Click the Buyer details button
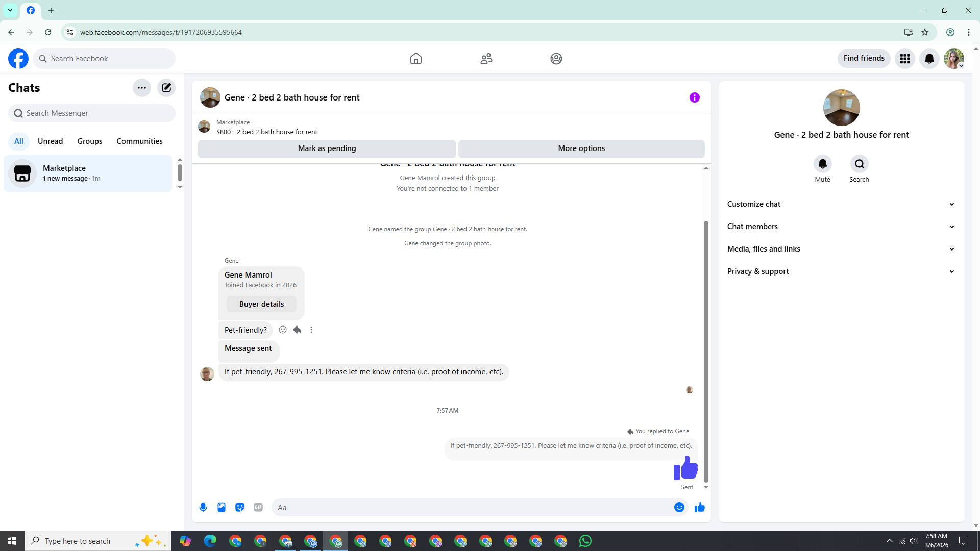Screen dimensions: 980x551 click(261, 304)
